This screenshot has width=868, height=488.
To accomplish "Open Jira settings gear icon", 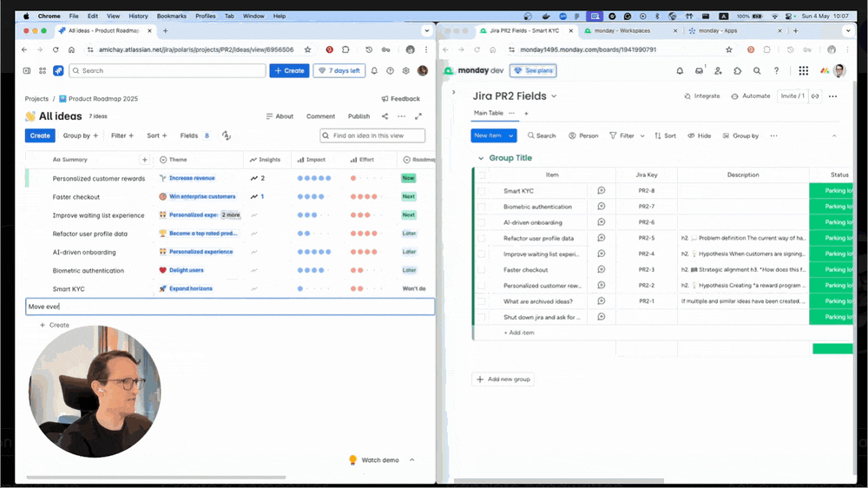I will click(x=405, y=71).
